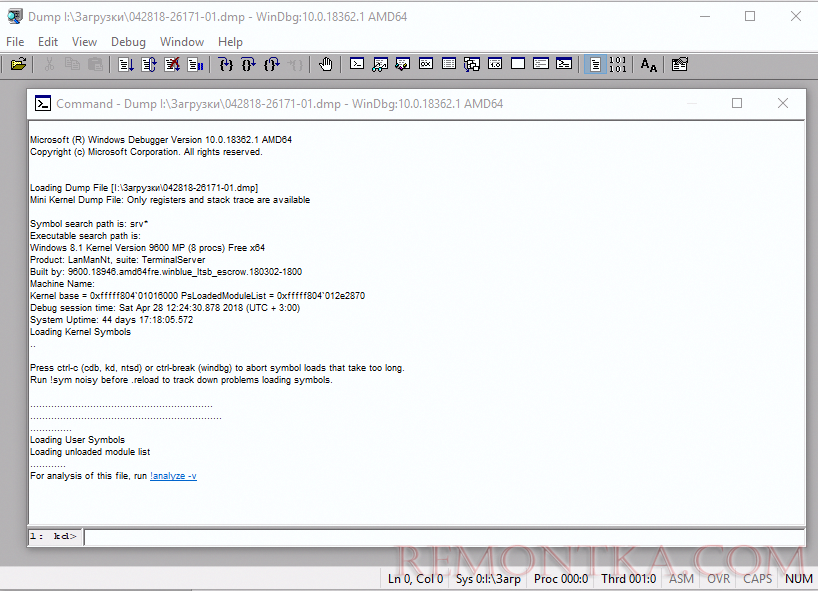Viewport: 818px width, 591px height.
Task: Click the !analyze -v link
Action: (x=173, y=476)
